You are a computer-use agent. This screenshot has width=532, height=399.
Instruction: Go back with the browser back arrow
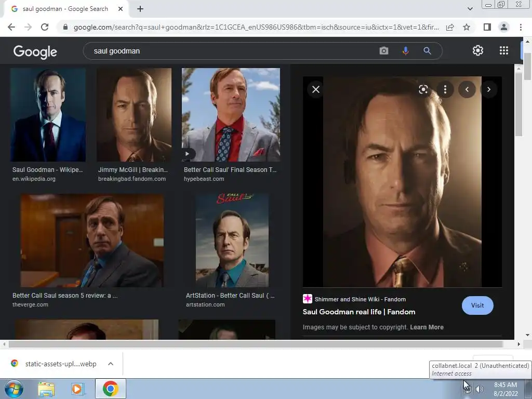[11, 27]
